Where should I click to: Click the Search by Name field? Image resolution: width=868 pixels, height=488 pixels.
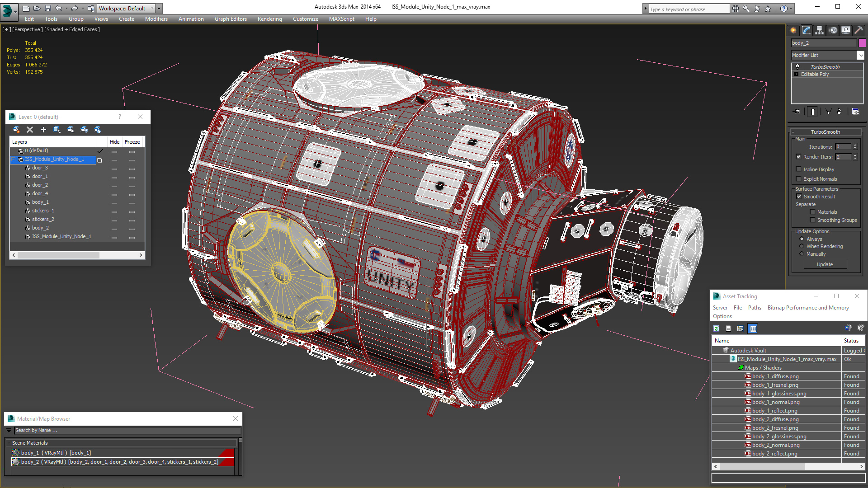point(127,430)
